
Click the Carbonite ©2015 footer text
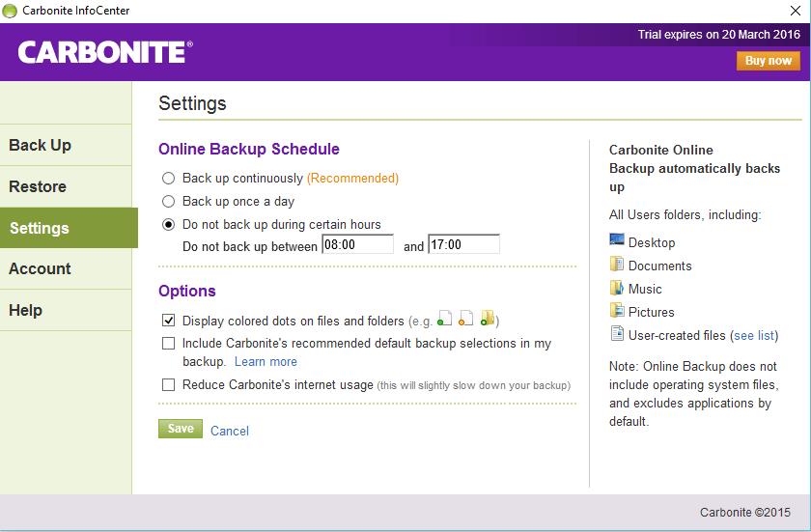(745, 513)
